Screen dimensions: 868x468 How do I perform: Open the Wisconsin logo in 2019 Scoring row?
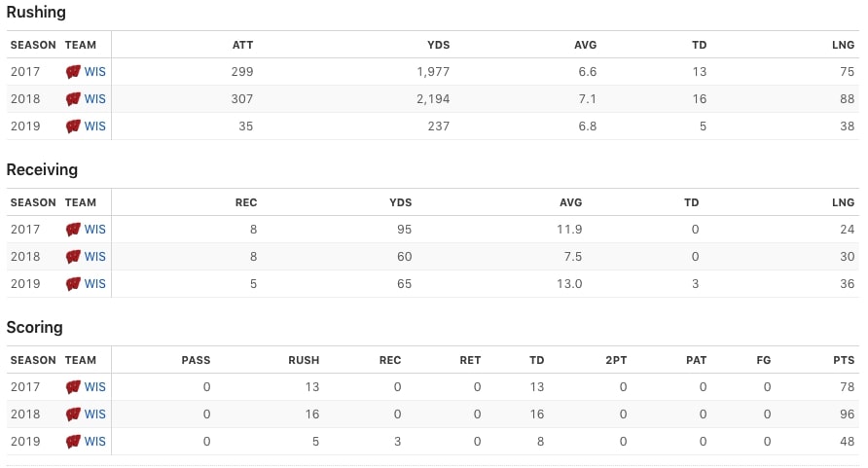(73, 442)
